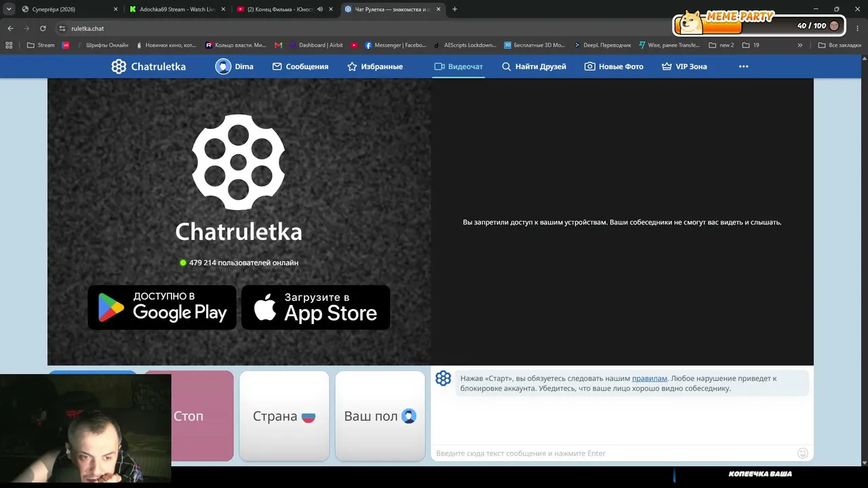Image resolution: width=868 pixels, height=488 pixels.
Task: Open the new 2 bookmarks folder
Action: pos(722,45)
